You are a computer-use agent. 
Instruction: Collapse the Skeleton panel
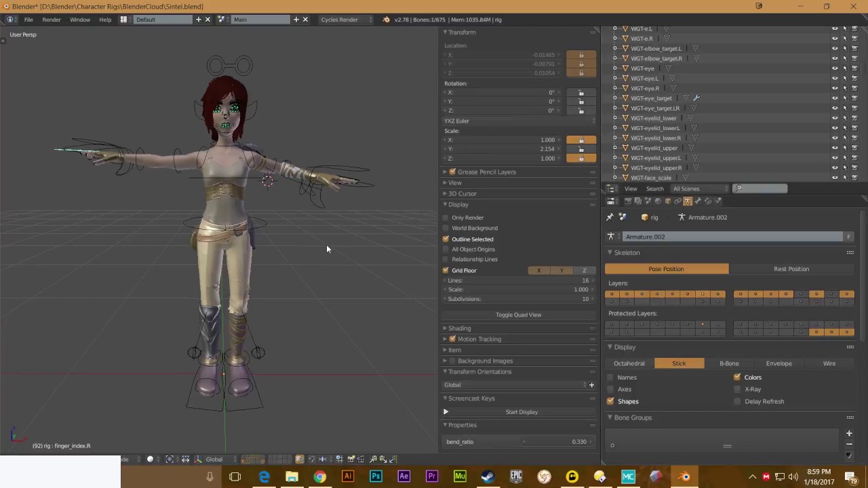coord(610,253)
